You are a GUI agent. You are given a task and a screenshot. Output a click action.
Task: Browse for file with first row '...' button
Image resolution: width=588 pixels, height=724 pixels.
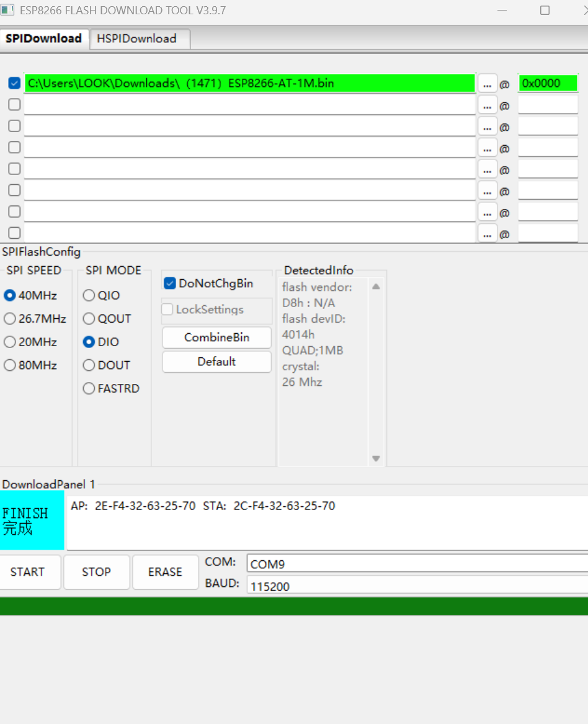click(487, 84)
